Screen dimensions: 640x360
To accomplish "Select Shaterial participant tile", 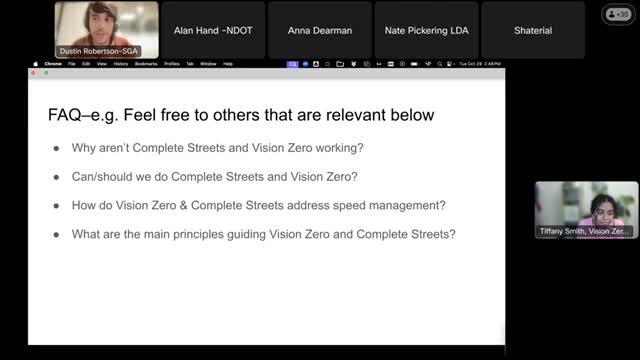I will pyautogui.click(x=533, y=30).
